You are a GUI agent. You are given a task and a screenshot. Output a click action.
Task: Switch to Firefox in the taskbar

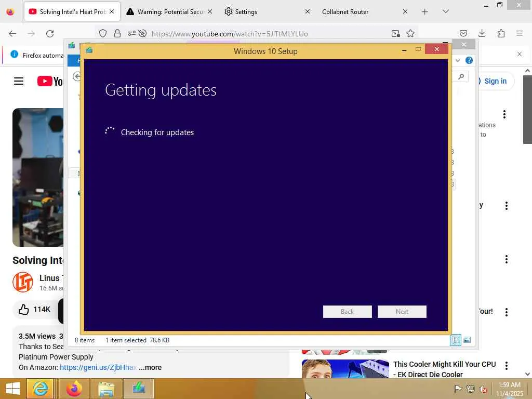click(x=74, y=389)
